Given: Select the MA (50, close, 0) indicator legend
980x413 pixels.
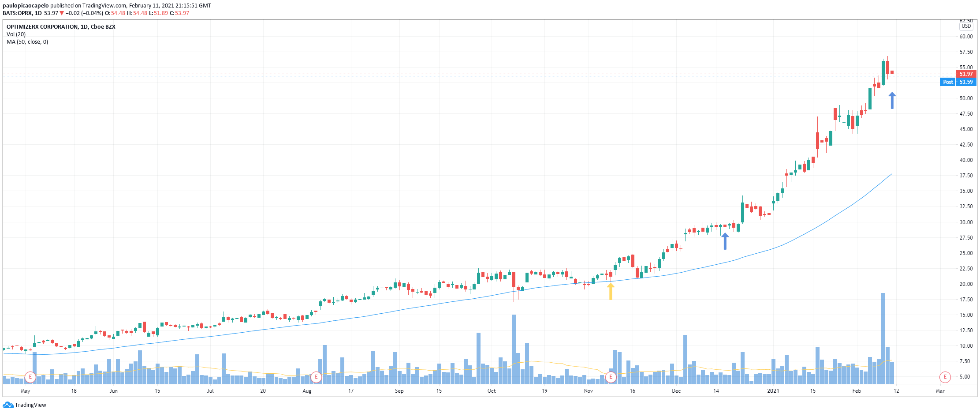Looking at the screenshot, I should pyautogui.click(x=27, y=42).
